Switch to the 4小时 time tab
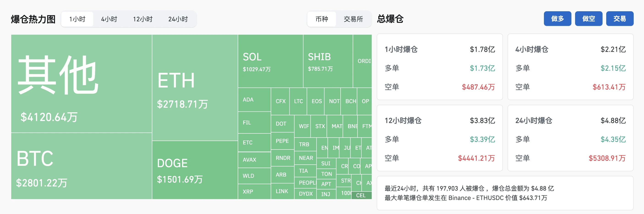The height and width of the screenshot is (214, 644). click(109, 19)
